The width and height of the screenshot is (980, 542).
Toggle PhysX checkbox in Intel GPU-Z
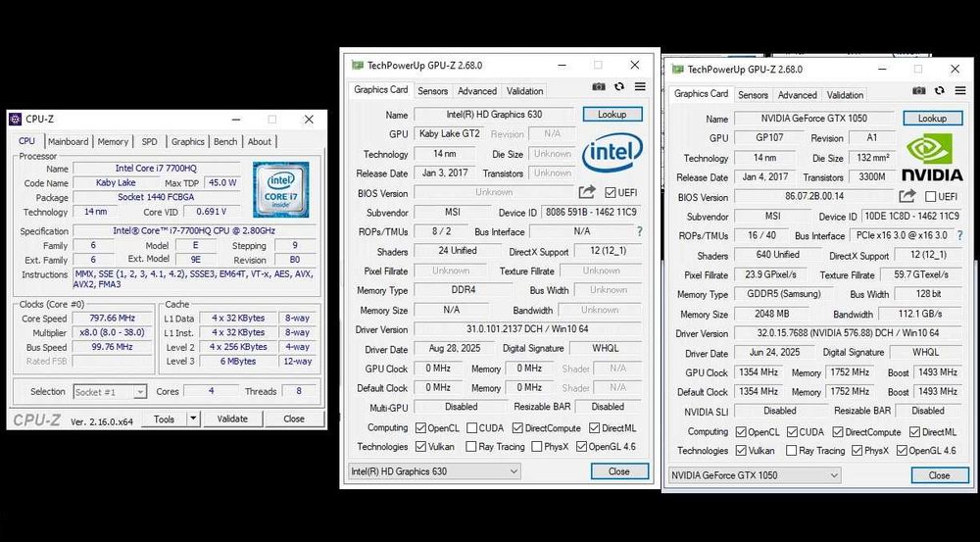click(x=536, y=447)
